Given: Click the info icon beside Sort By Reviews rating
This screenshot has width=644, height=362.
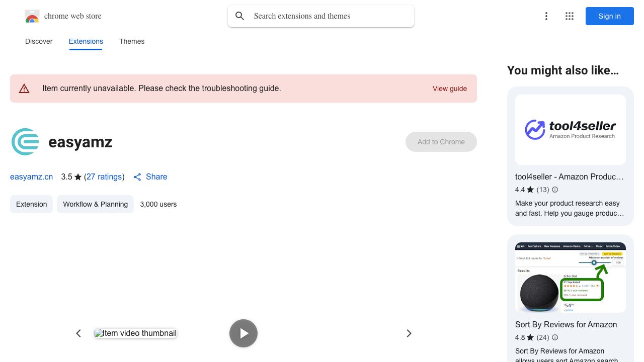Looking at the screenshot, I should (555, 337).
